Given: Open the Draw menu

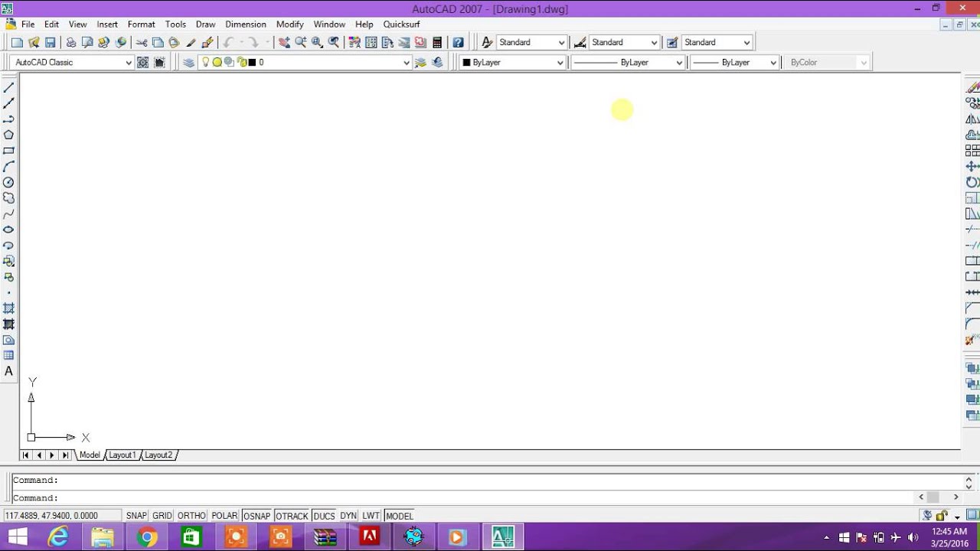Looking at the screenshot, I should click(205, 24).
